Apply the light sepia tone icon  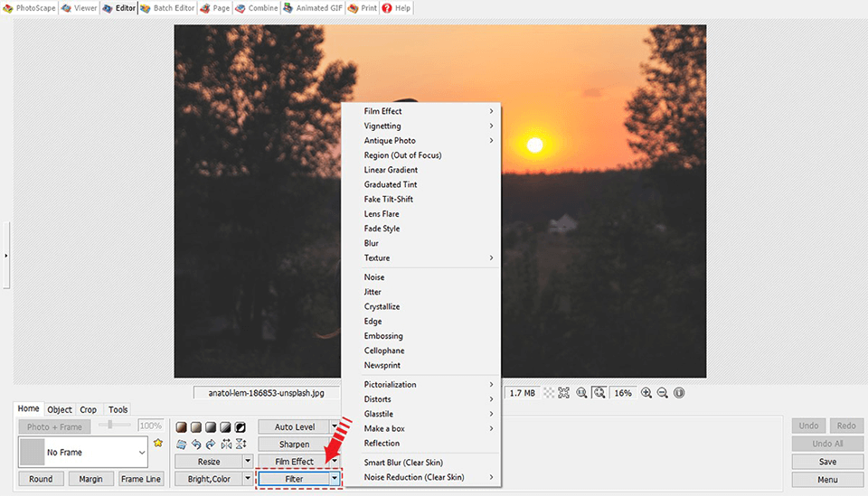pyautogui.click(x=196, y=427)
